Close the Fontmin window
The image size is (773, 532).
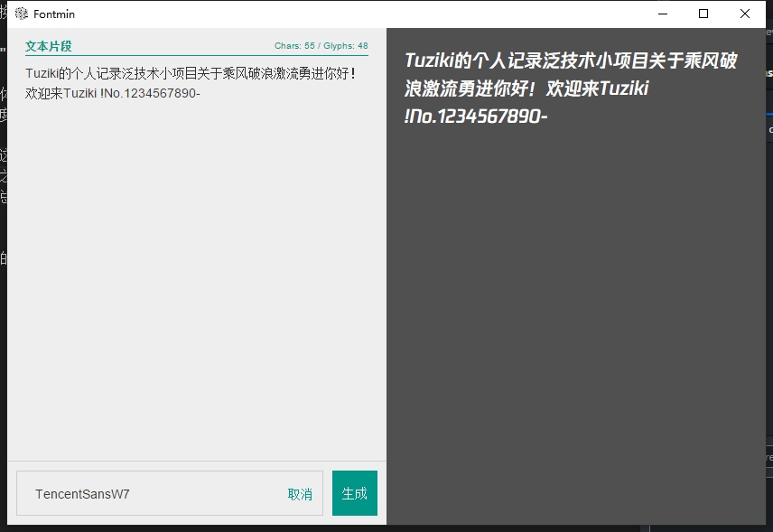tap(745, 14)
